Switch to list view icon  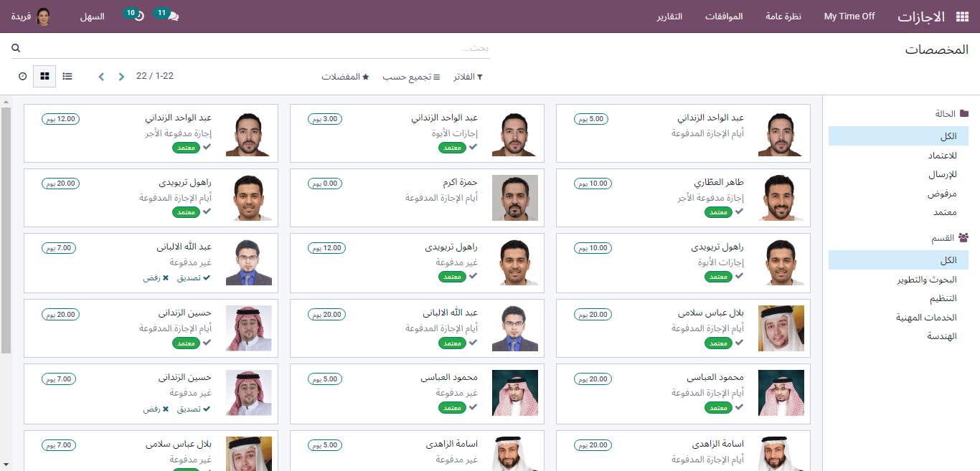point(67,76)
